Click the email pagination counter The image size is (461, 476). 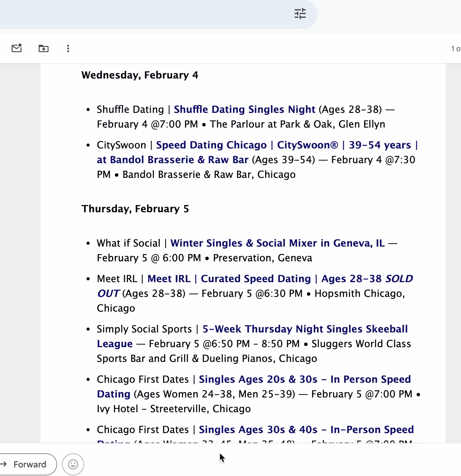(455, 48)
